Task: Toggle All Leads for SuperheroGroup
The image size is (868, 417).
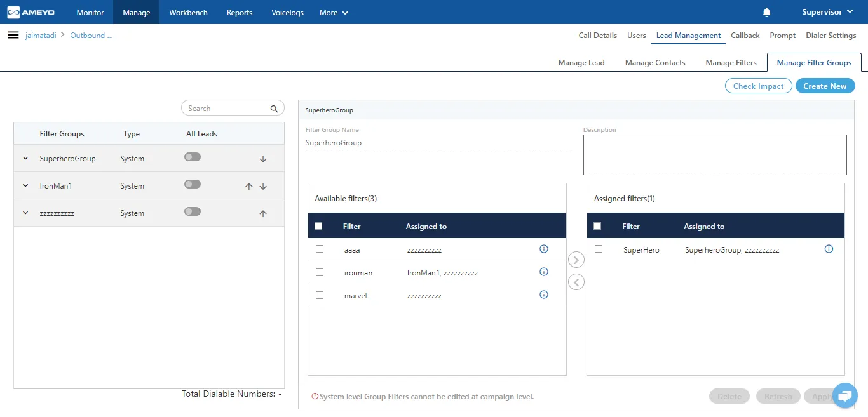Action: coord(193,157)
